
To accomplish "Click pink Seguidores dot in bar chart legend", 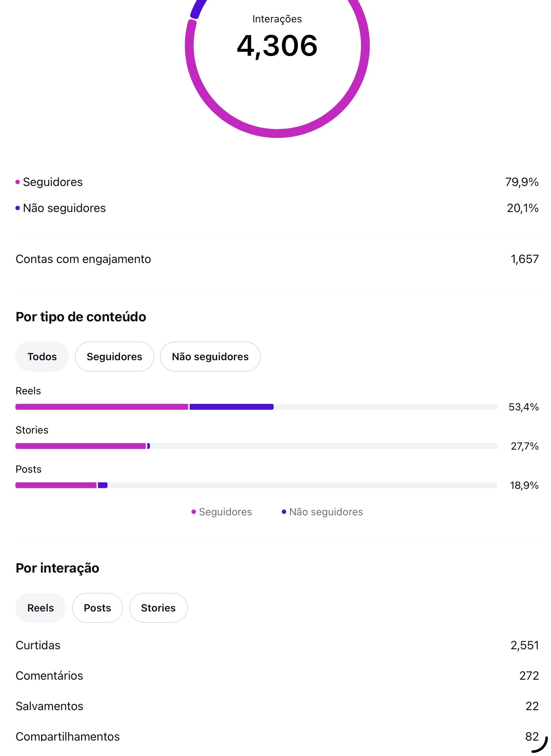I will tap(194, 512).
